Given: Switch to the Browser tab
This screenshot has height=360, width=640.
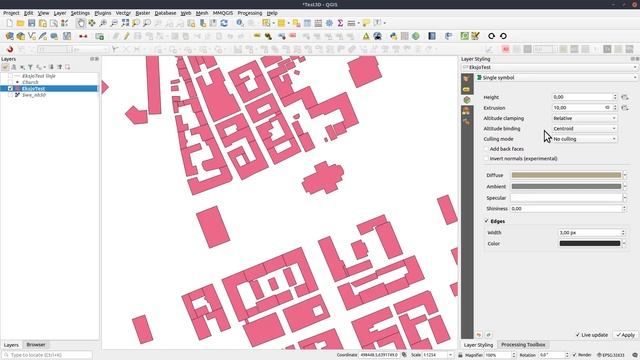Looking at the screenshot, I should [36, 345].
